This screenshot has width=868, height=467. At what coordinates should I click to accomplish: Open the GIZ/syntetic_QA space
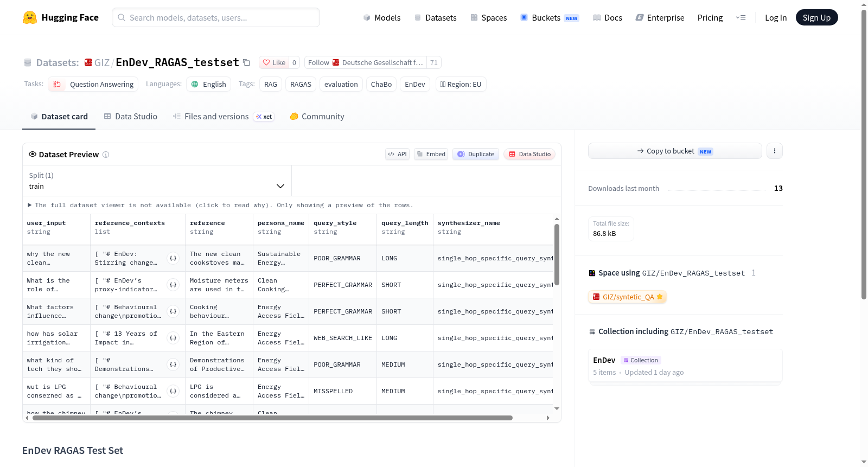[x=628, y=297]
